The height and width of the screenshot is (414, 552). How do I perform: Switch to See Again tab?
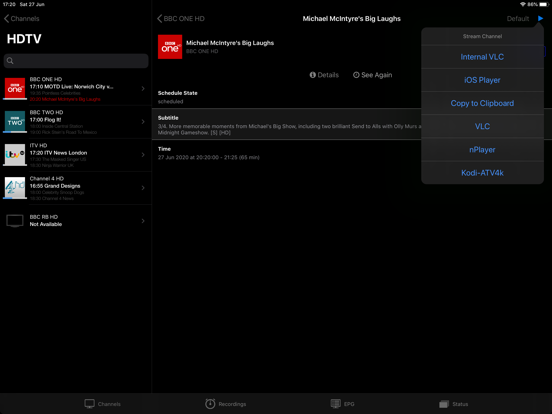pos(372,75)
